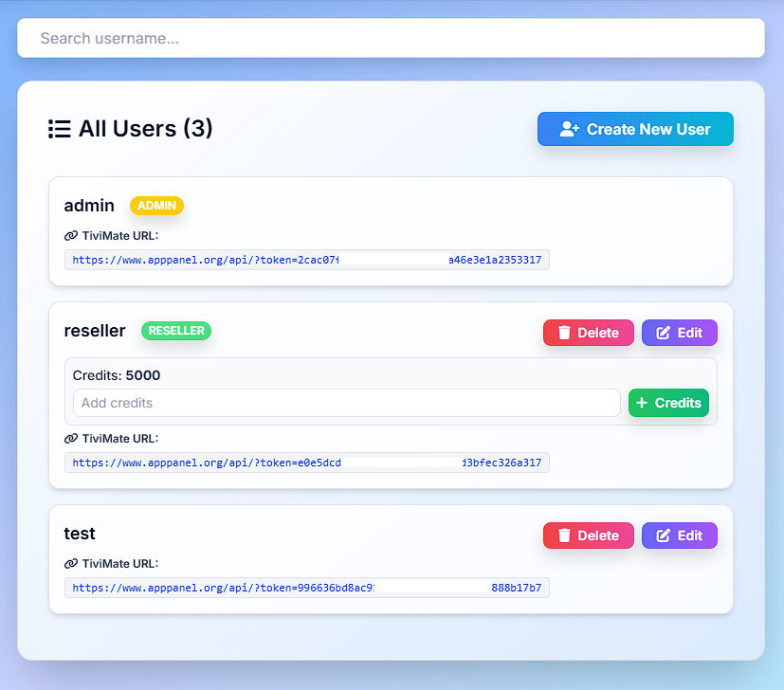This screenshot has height=690, width=784.
Task: Edit the reseller user
Action: (680, 333)
